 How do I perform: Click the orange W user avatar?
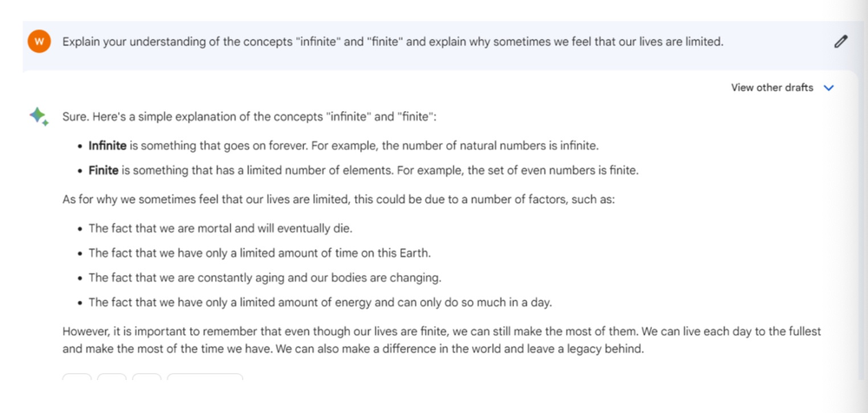coord(39,41)
